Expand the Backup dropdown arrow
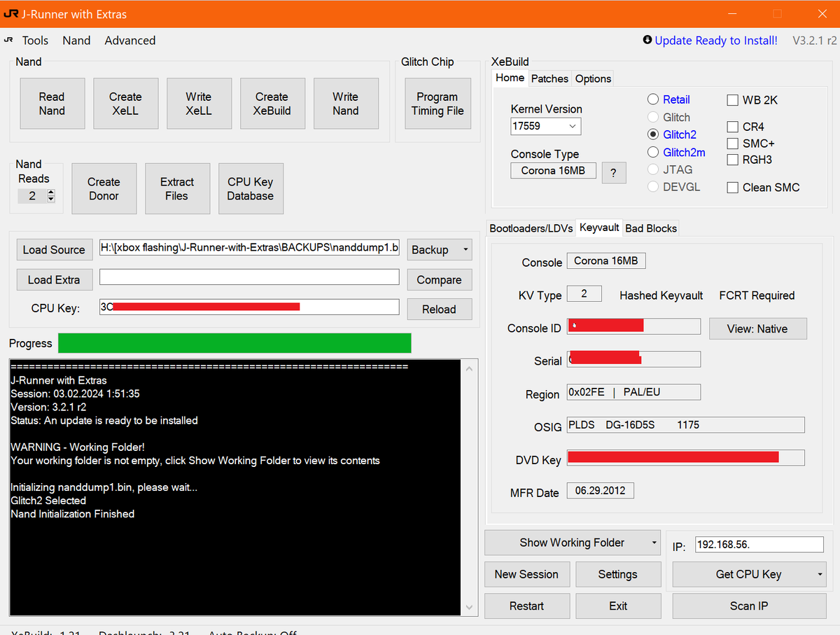Viewport: 840px width, 635px height. (465, 250)
